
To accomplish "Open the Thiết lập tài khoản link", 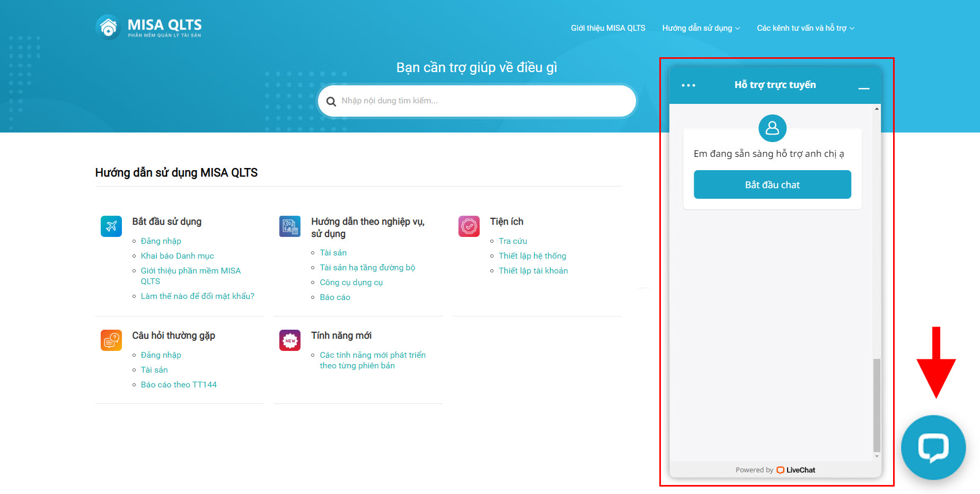I will point(533,271).
